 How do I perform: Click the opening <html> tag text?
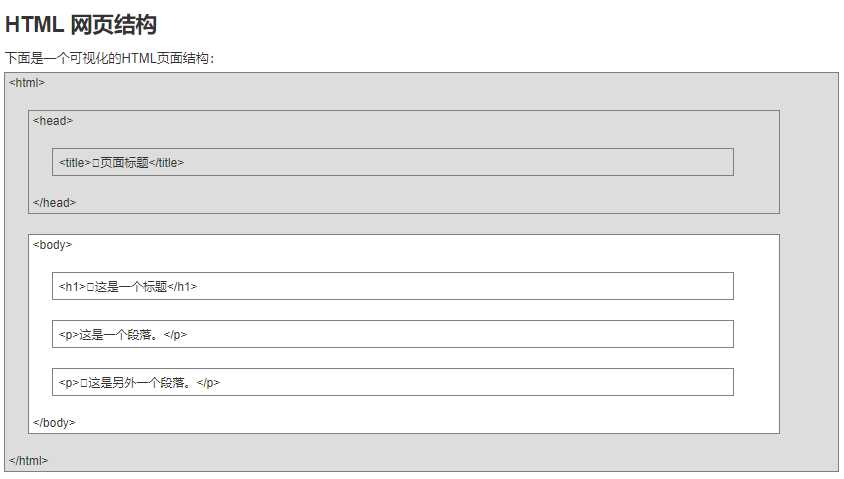[x=27, y=83]
